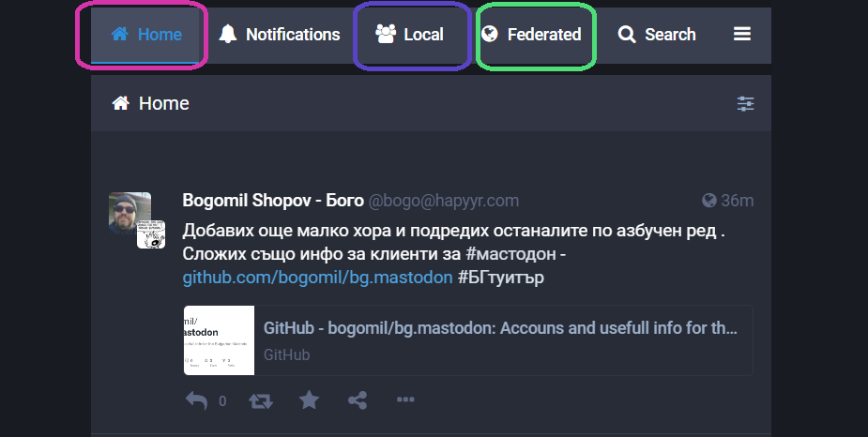This screenshot has height=437, width=868.
Task: Click the share icon under the post
Action: pyautogui.click(x=357, y=400)
